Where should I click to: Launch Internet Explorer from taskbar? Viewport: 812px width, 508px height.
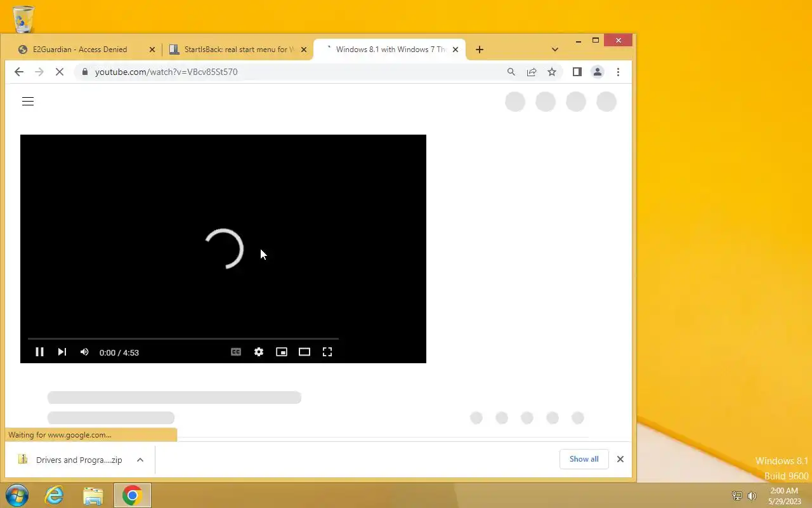55,495
